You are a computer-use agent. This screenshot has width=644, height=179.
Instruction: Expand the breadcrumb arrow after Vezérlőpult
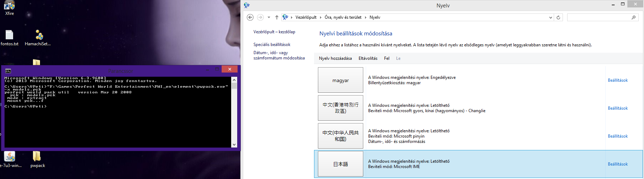click(x=321, y=17)
